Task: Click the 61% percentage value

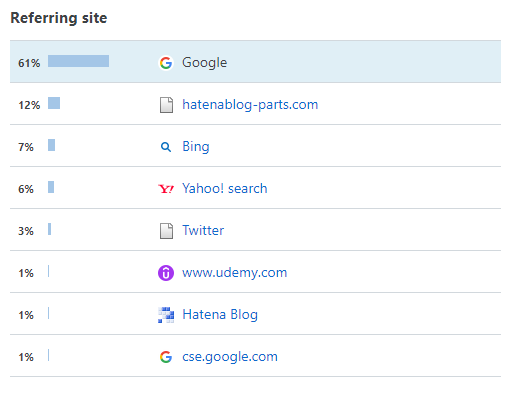Action: 29,63
